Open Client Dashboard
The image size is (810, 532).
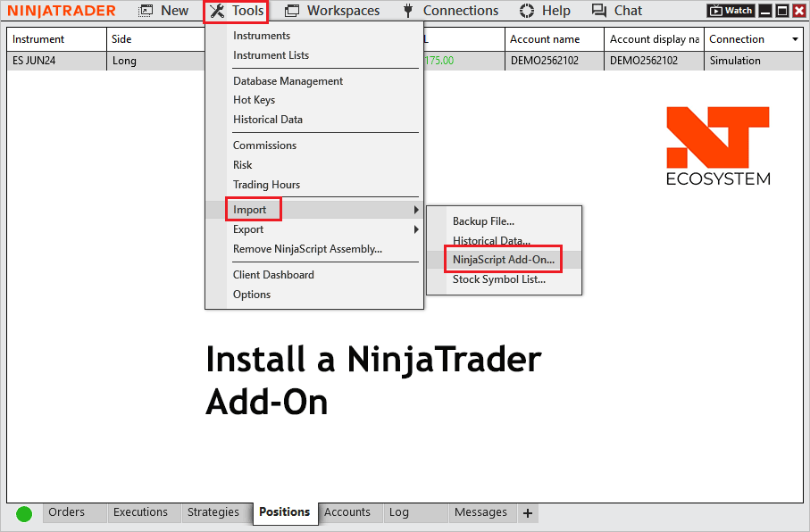pos(273,275)
